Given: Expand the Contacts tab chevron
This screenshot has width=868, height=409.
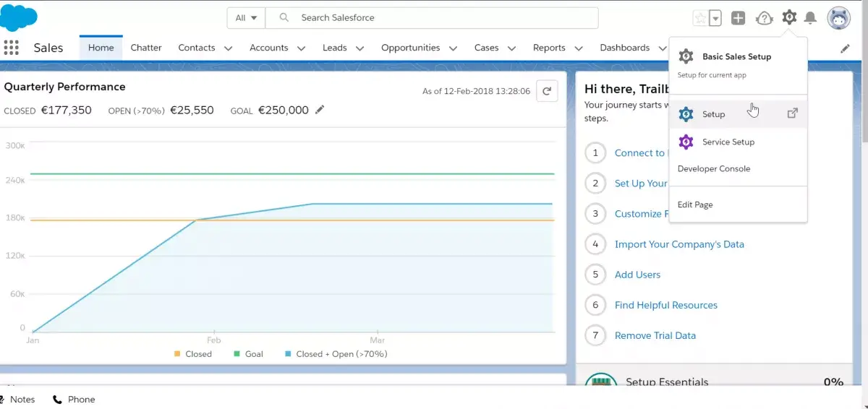Looking at the screenshot, I should [229, 48].
